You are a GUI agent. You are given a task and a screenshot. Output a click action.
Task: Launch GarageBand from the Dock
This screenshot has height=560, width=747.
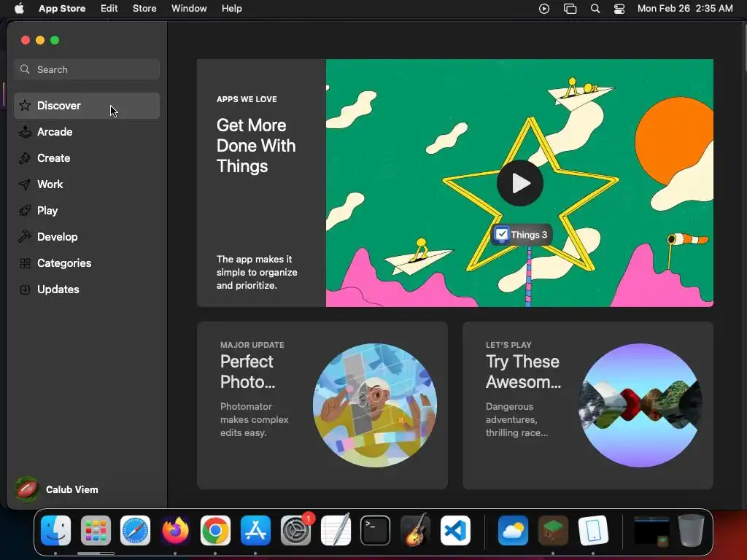point(415,531)
